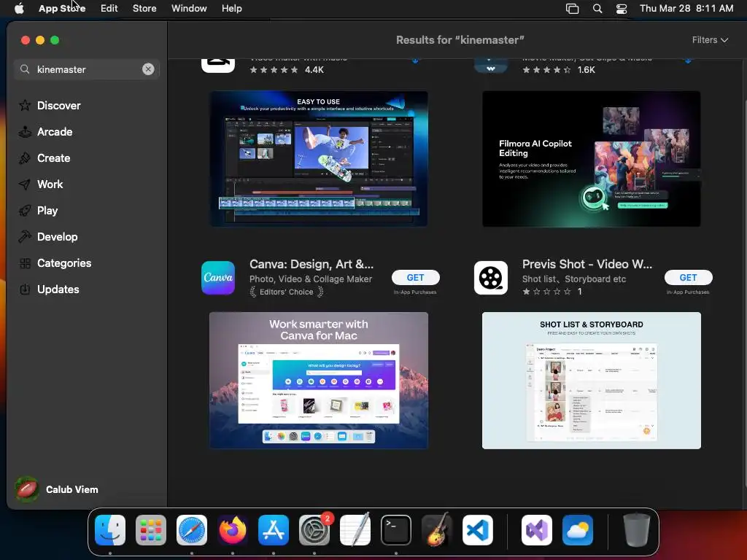Launch Safari from the Dock
The height and width of the screenshot is (560, 747).
[192, 530]
